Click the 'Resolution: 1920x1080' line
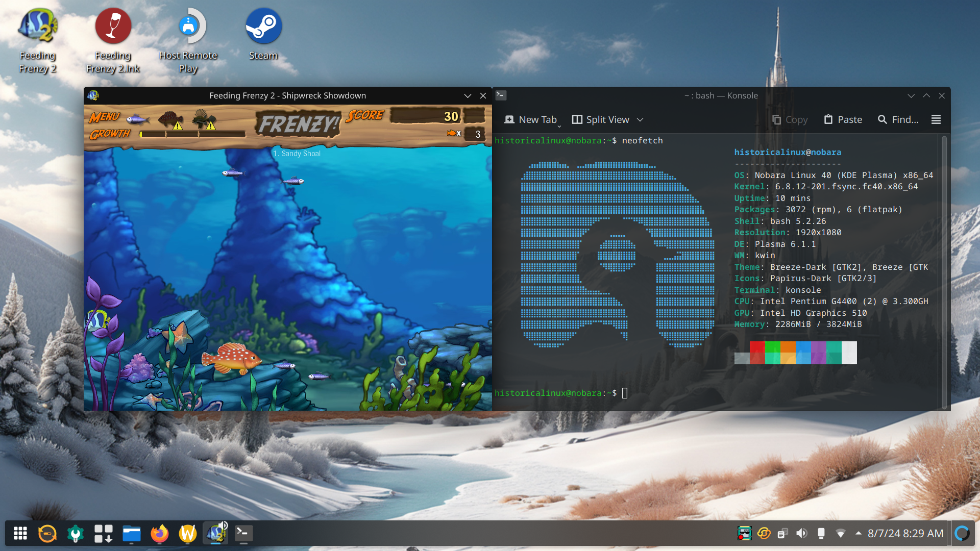This screenshot has height=551, width=980. pos(788,232)
